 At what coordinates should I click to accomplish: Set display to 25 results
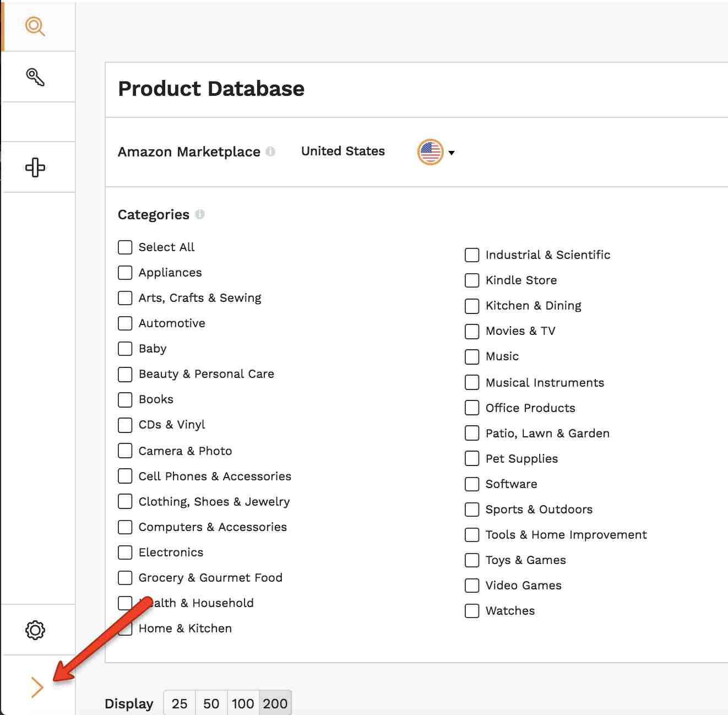click(180, 703)
